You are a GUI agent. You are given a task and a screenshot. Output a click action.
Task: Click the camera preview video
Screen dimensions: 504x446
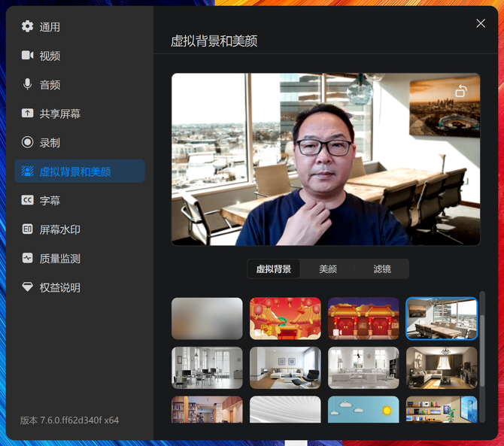click(326, 159)
